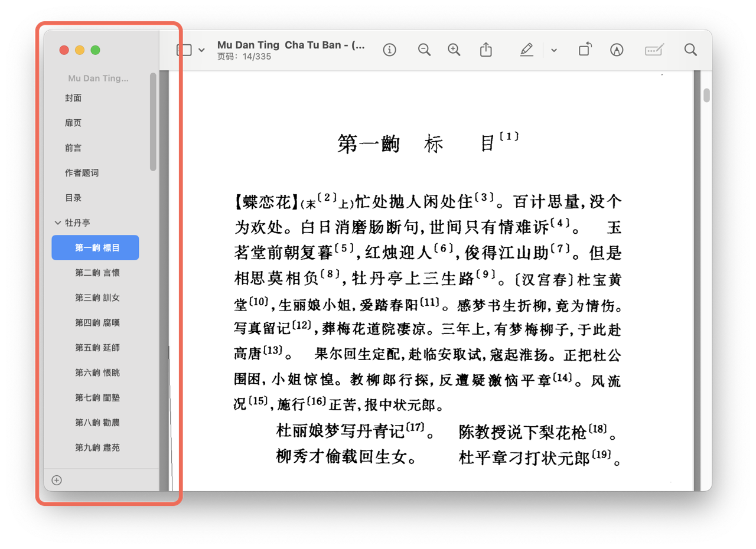Zoom in on the page
756x549 pixels.
point(454,50)
